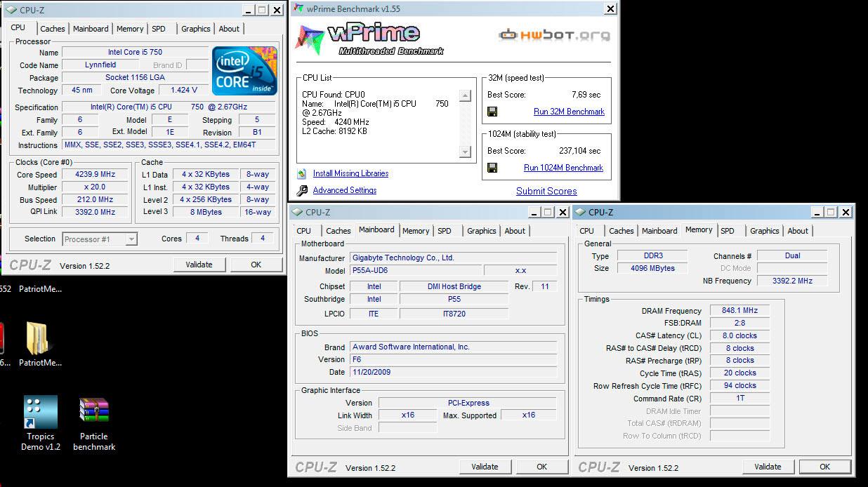Click the DRAM Frequency value 848.1 MHz
Image resolution: width=868 pixels, height=487 pixels.
click(x=739, y=311)
